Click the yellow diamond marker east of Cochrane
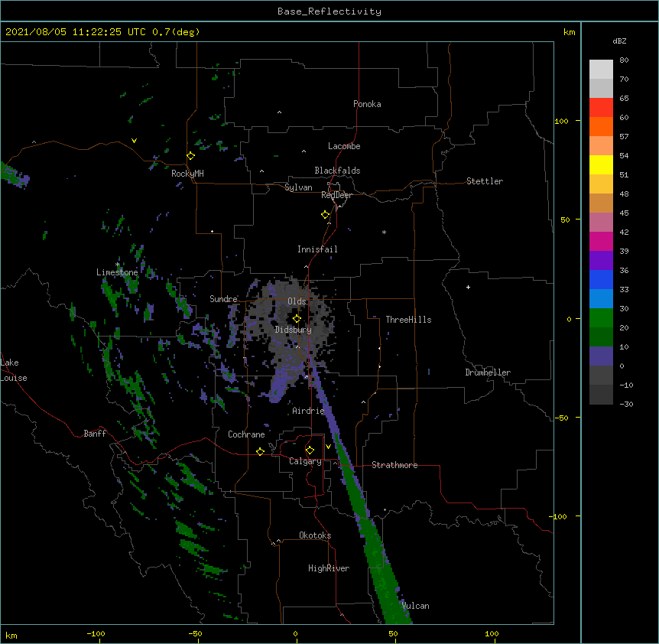This screenshot has height=644, width=659. 260,451
